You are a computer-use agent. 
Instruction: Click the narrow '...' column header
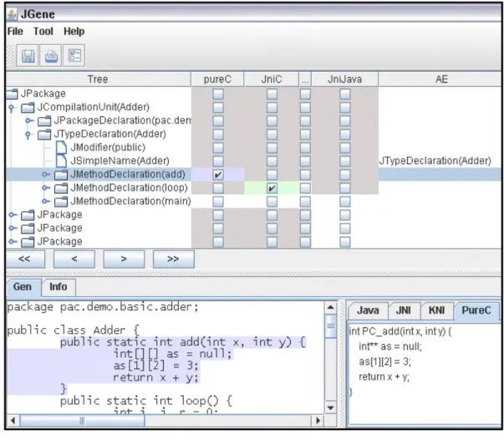[305, 79]
